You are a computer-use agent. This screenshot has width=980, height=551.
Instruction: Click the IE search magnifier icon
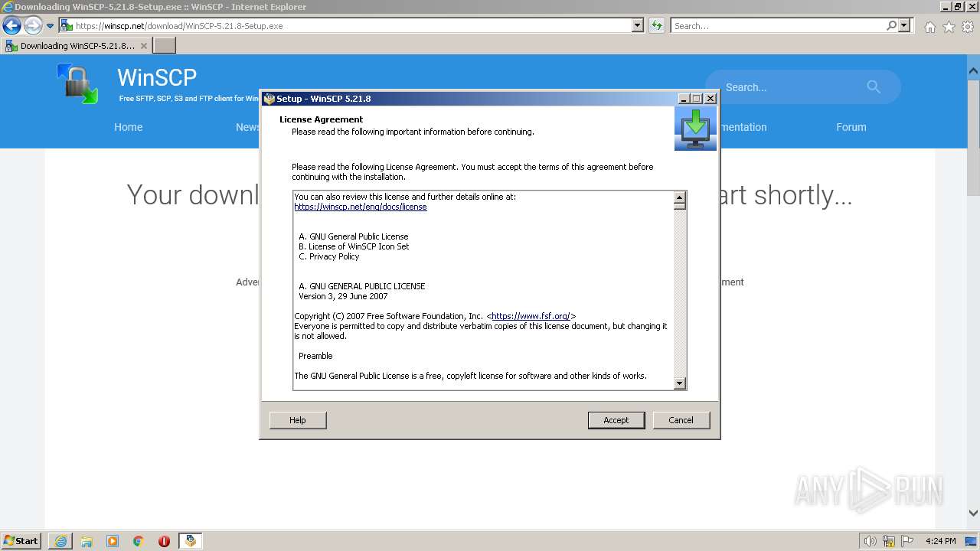[x=891, y=26]
